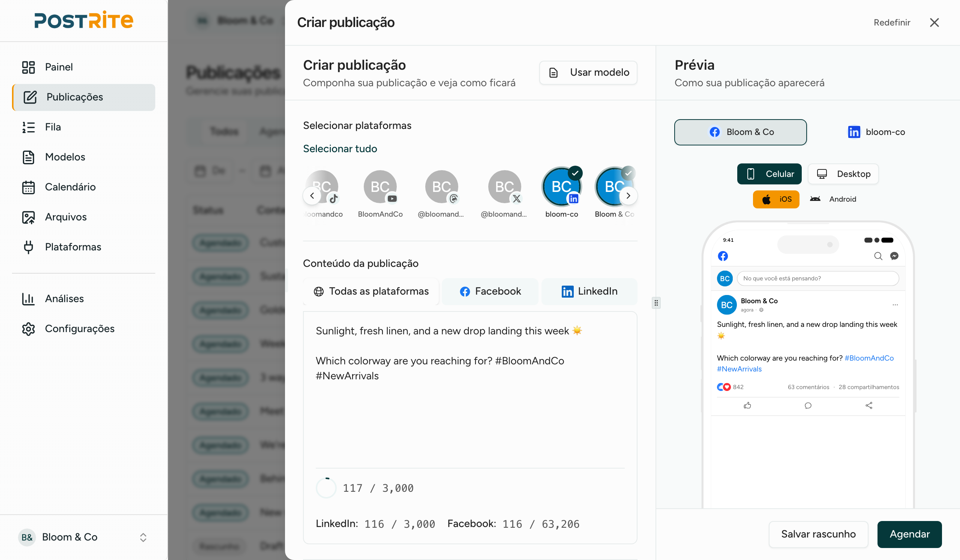The image size is (960, 560).
Task: Click the BC avatar on the preview post
Action: [x=726, y=305]
